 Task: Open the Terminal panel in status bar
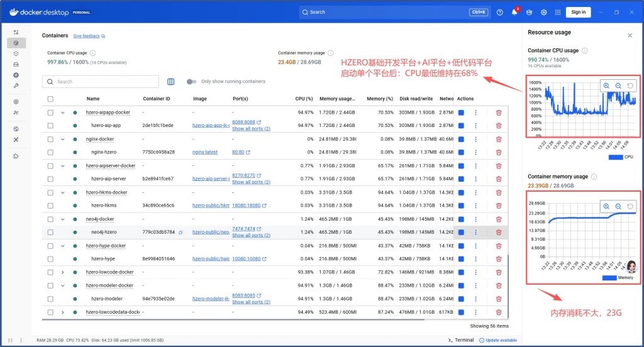pyautogui.click(x=460, y=340)
